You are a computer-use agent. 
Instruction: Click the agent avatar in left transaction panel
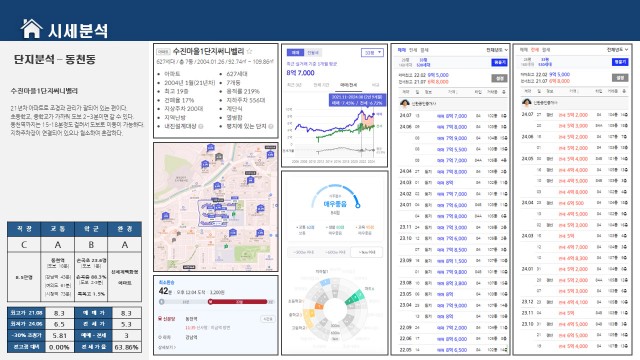[x=404, y=103]
